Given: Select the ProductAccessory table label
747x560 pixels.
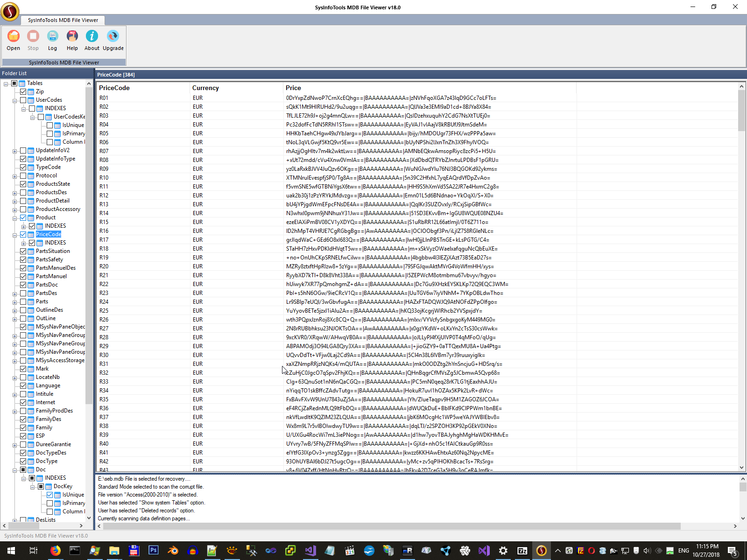Looking at the screenshot, I should [58, 209].
